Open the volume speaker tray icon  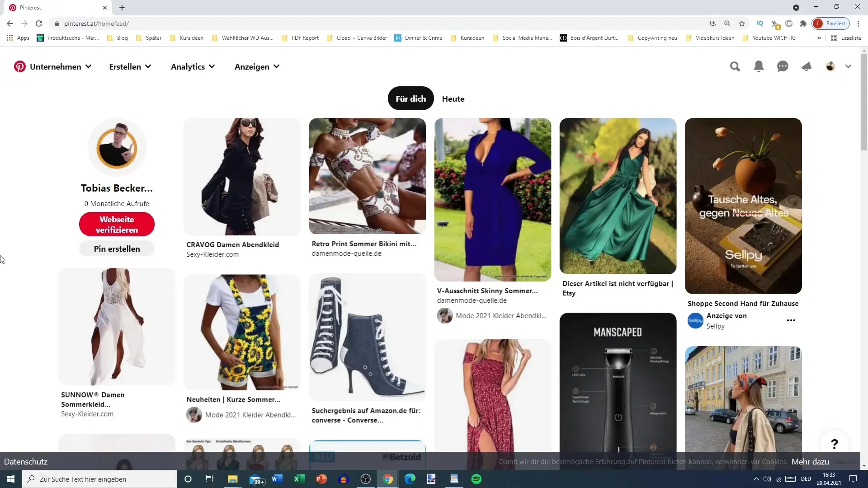pos(767,479)
